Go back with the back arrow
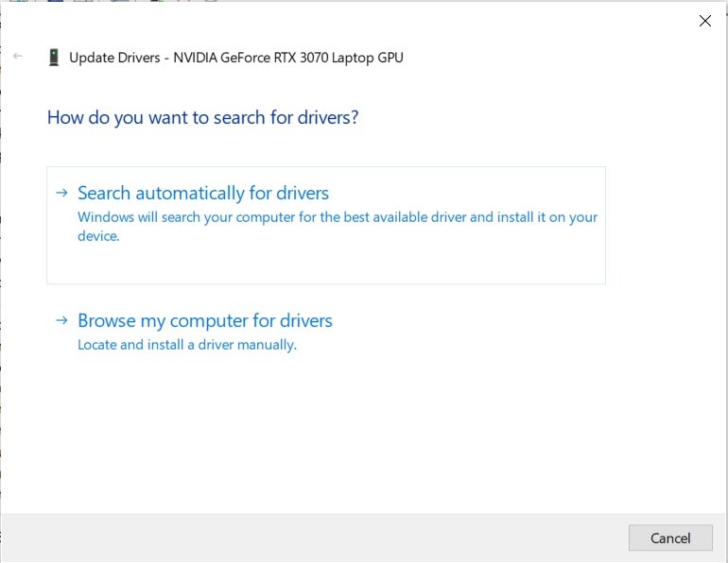The image size is (728, 563). coord(18,56)
